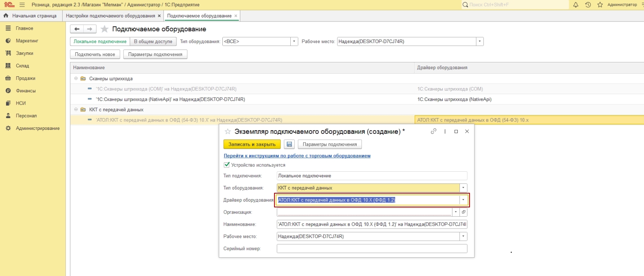Click the Организация input field
The image size is (644, 276).
click(364, 212)
